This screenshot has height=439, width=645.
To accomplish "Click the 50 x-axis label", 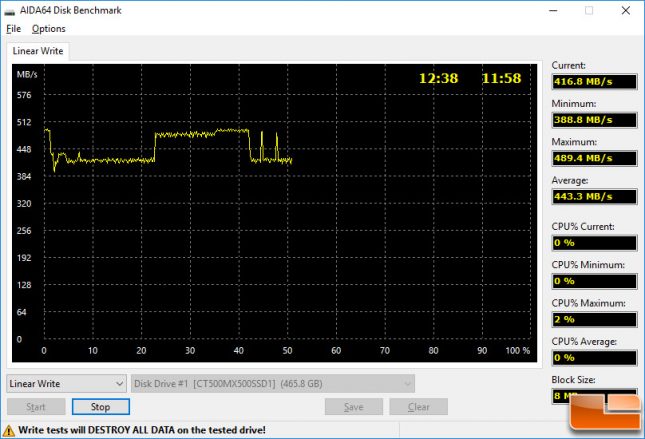I will pos(287,351).
